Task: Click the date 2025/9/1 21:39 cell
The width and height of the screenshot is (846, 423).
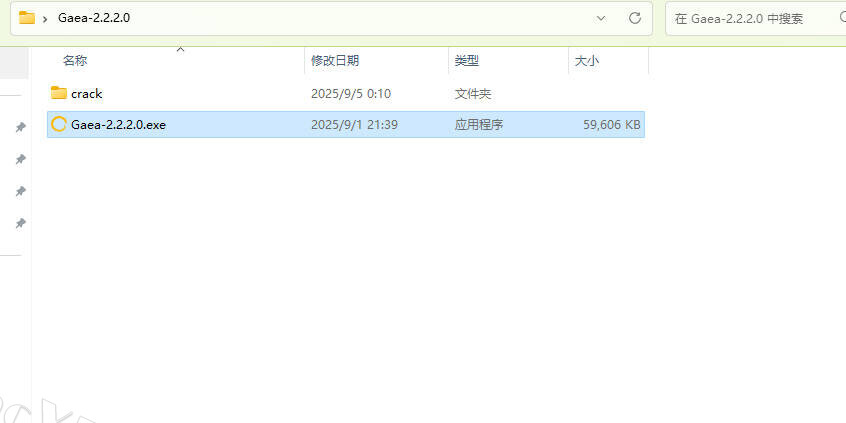Action: pyautogui.click(x=354, y=125)
